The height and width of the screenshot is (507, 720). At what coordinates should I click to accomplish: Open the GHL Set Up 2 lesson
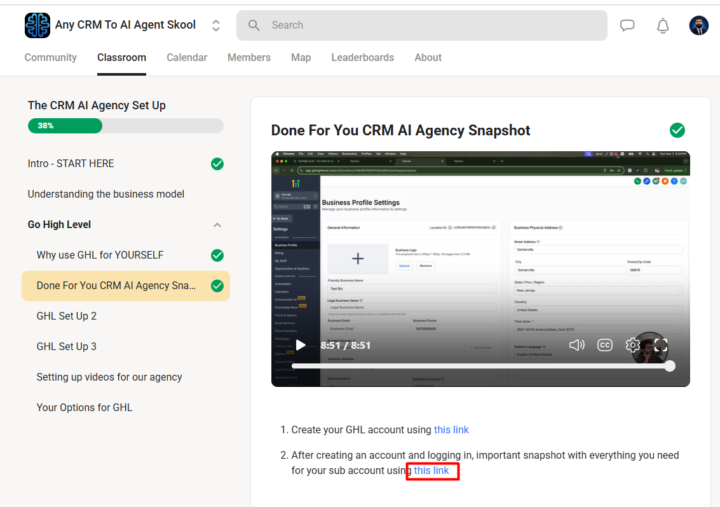(67, 316)
